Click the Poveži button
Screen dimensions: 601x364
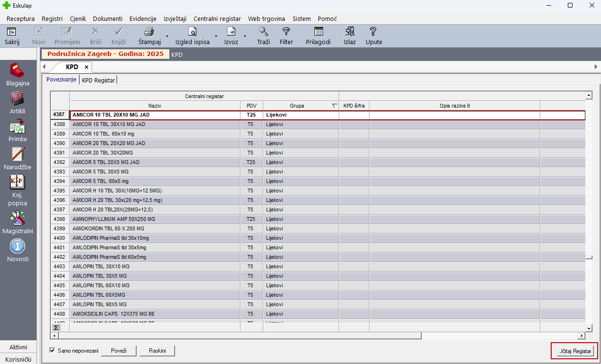tap(119, 351)
